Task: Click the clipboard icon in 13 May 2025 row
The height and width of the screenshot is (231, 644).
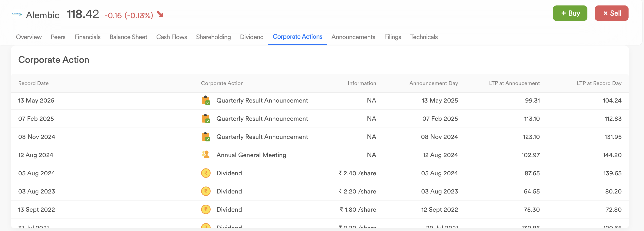Action: click(206, 100)
